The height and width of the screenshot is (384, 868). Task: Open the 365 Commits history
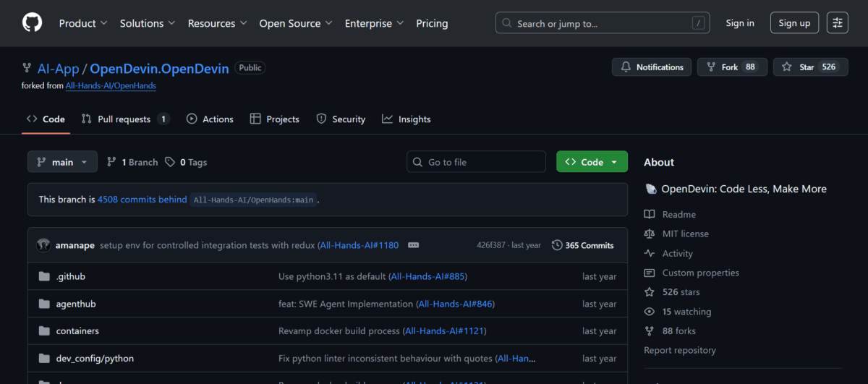coord(582,245)
